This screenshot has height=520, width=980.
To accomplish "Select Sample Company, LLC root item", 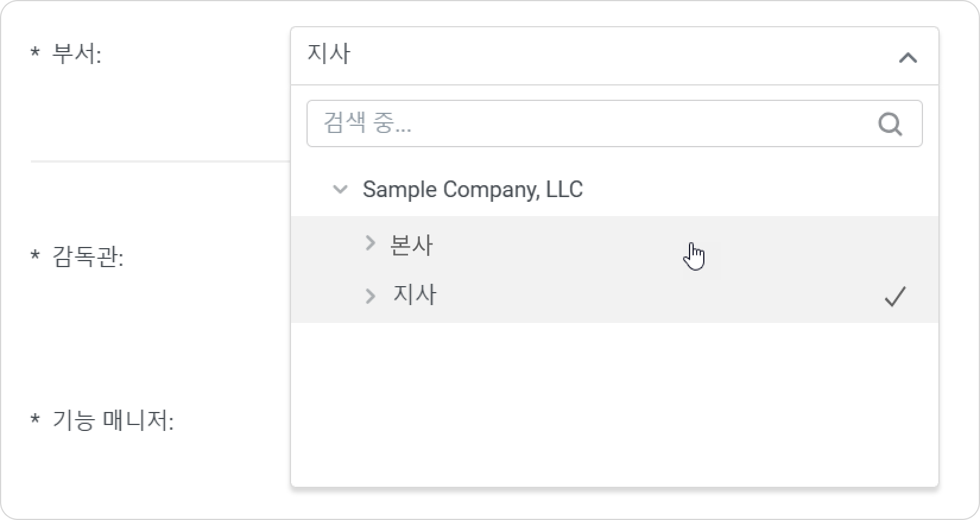I will tap(473, 189).
